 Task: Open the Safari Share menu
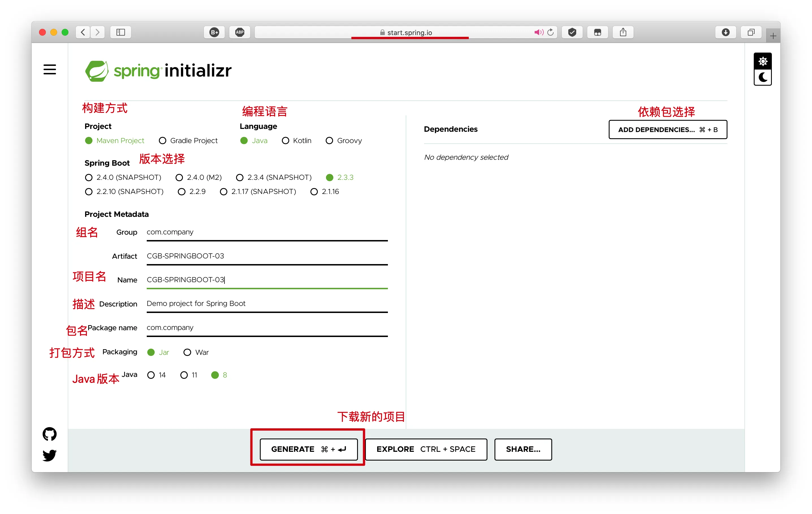click(x=623, y=33)
